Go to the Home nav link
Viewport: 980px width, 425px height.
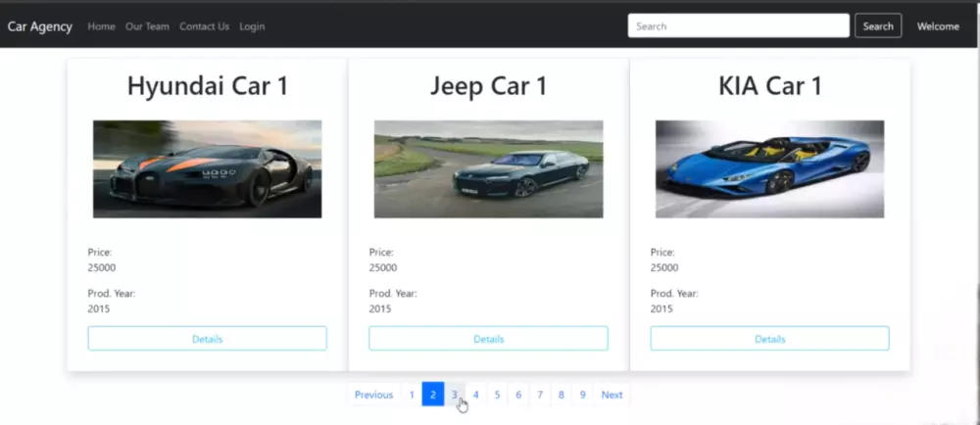click(101, 26)
